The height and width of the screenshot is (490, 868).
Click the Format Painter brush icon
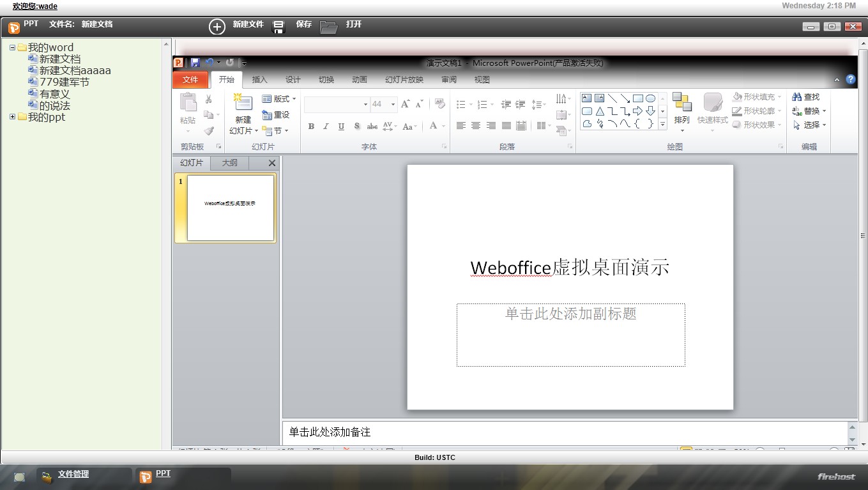point(209,130)
